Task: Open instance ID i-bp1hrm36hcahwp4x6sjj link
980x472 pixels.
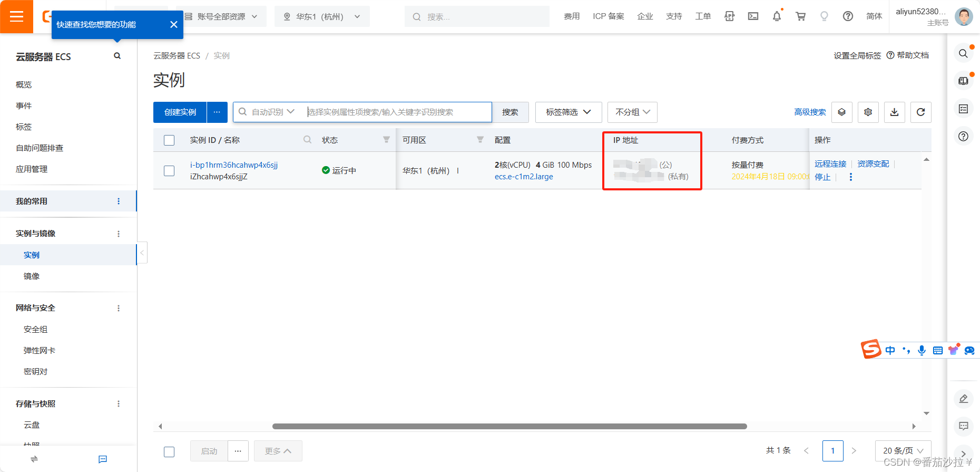Action: coord(234,165)
